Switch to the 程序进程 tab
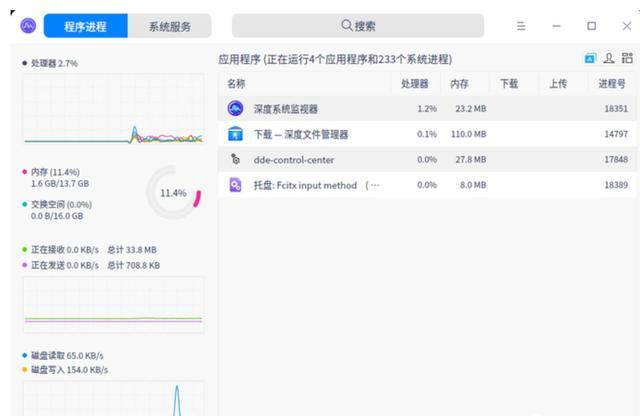Image resolution: width=640 pixels, height=416 pixels. (86, 26)
